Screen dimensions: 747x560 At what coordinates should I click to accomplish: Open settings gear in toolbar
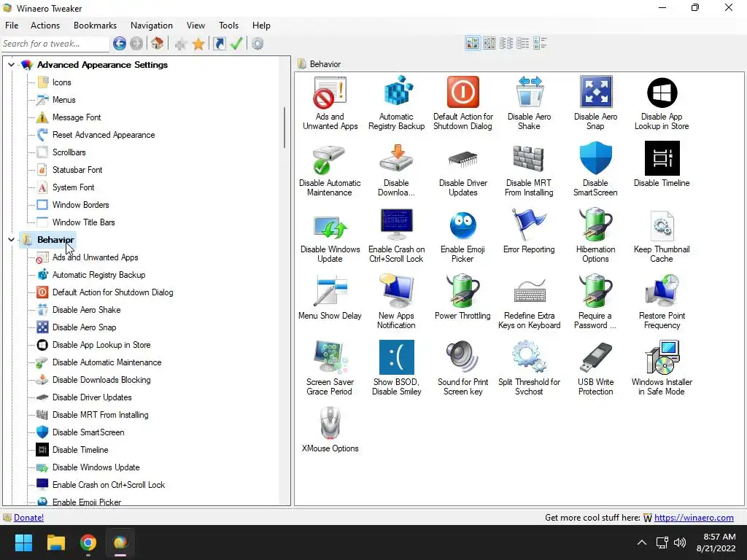258,44
